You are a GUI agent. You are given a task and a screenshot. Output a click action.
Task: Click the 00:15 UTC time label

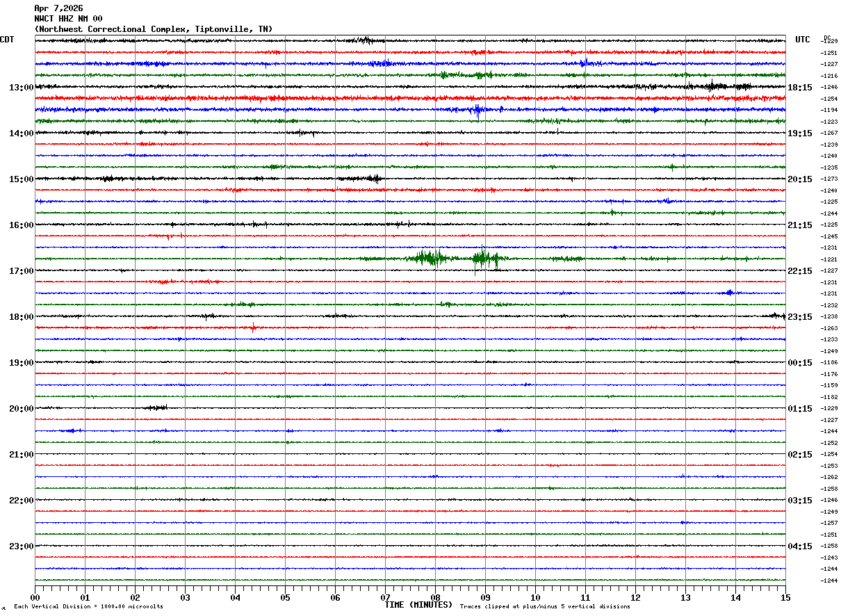(x=800, y=363)
